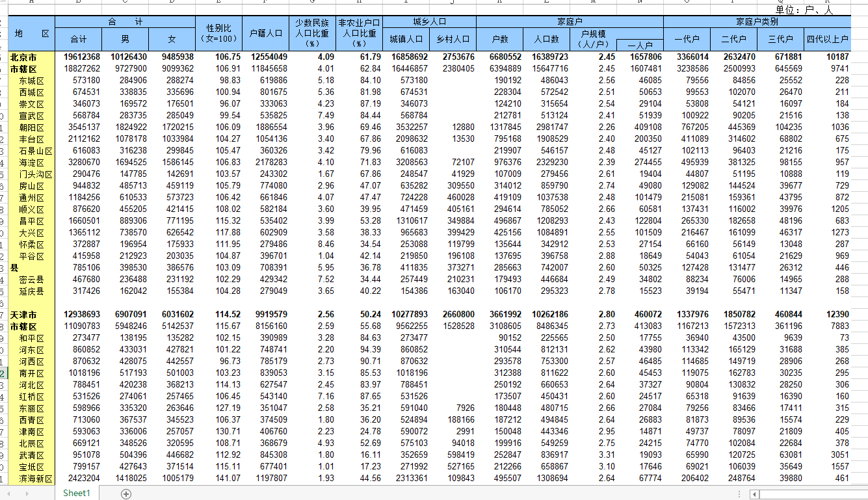The image size is (868, 500).
Task: Select the 三代户 column header
Action: point(780,39)
